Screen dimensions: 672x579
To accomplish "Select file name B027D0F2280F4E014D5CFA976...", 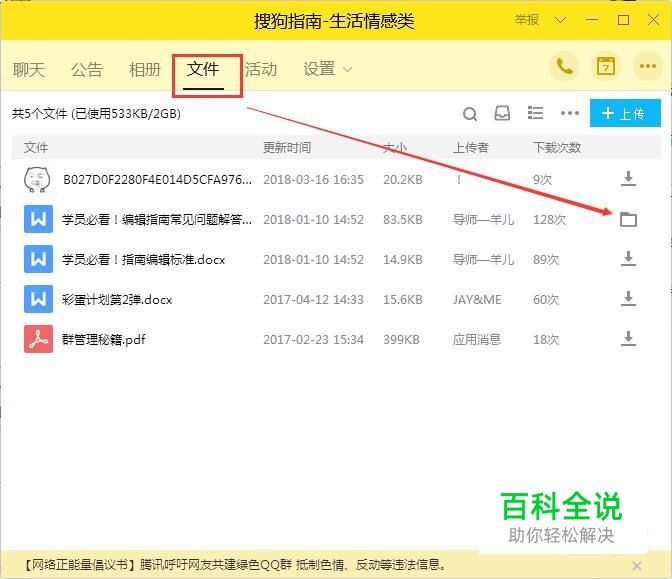I will pyautogui.click(x=158, y=179).
